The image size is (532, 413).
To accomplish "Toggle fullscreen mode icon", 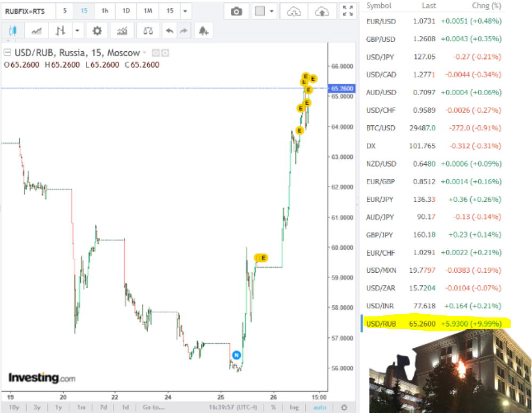I will [x=348, y=11].
